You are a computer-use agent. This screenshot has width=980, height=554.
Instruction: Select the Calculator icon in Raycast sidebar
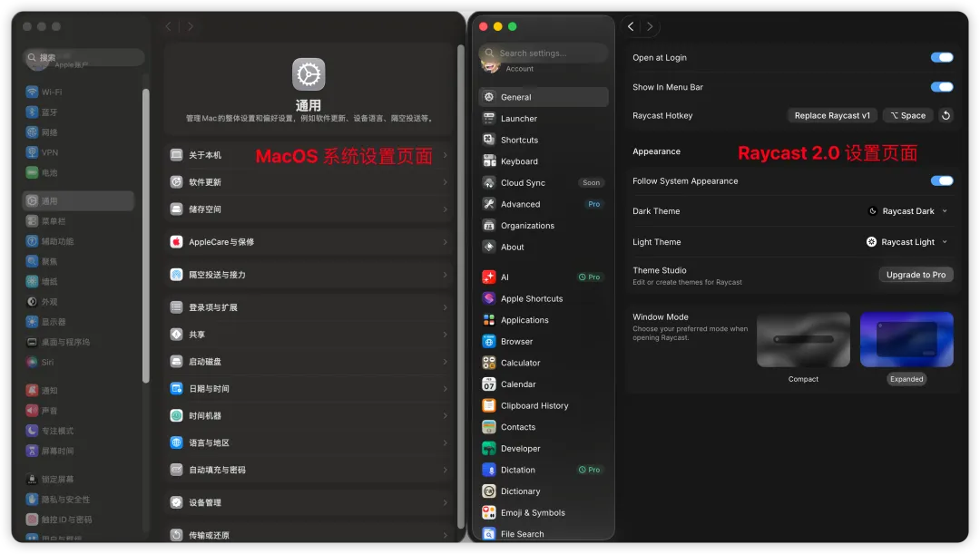tap(489, 363)
